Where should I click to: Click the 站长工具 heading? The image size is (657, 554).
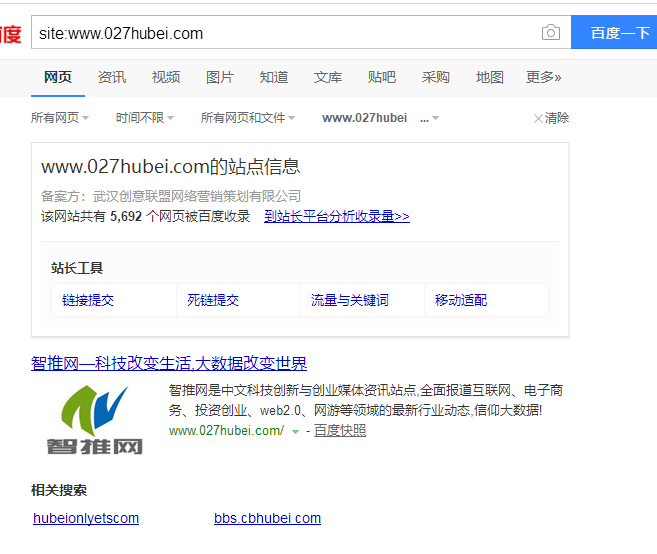coord(77,268)
